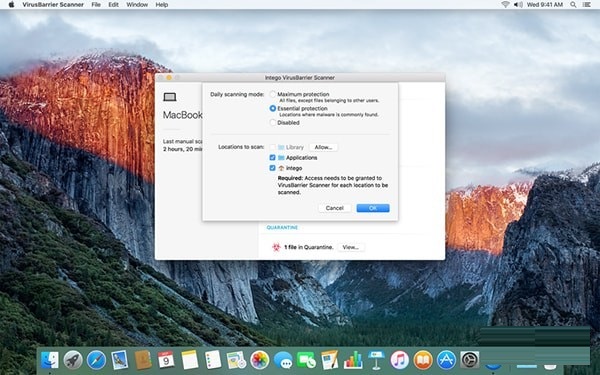This screenshot has height=375, width=600.
Task: Open Reminders list icon in dock
Action: 213,360
